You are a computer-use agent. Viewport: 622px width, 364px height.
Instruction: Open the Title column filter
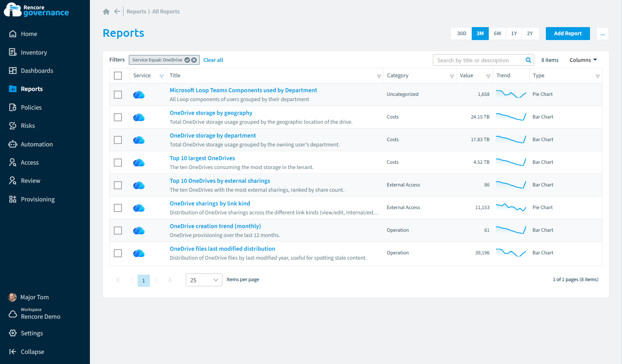tap(379, 76)
